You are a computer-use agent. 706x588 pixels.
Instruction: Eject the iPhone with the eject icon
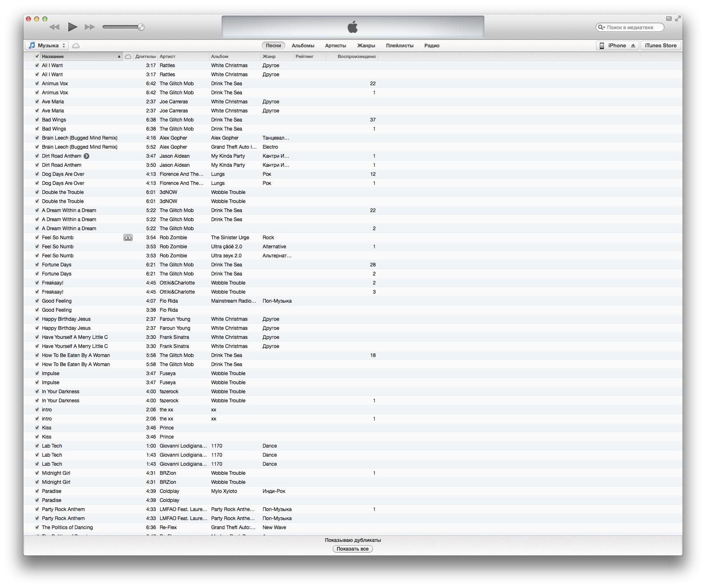click(633, 46)
